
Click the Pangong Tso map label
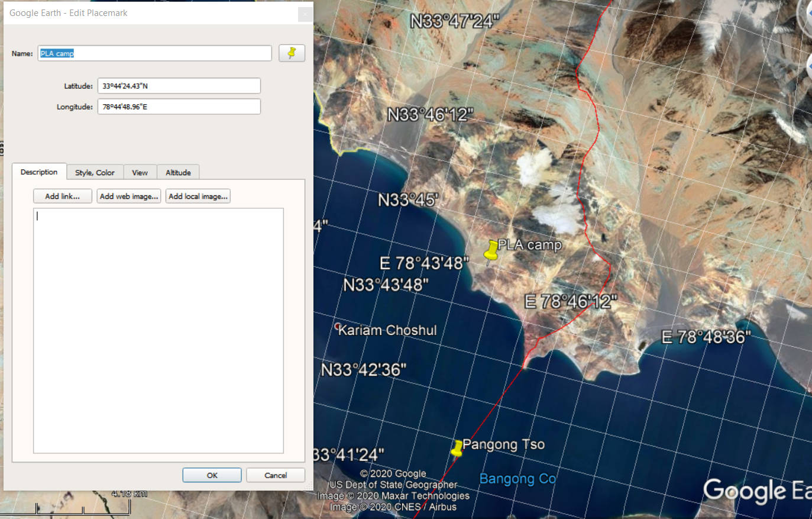click(x=504, y=444)
